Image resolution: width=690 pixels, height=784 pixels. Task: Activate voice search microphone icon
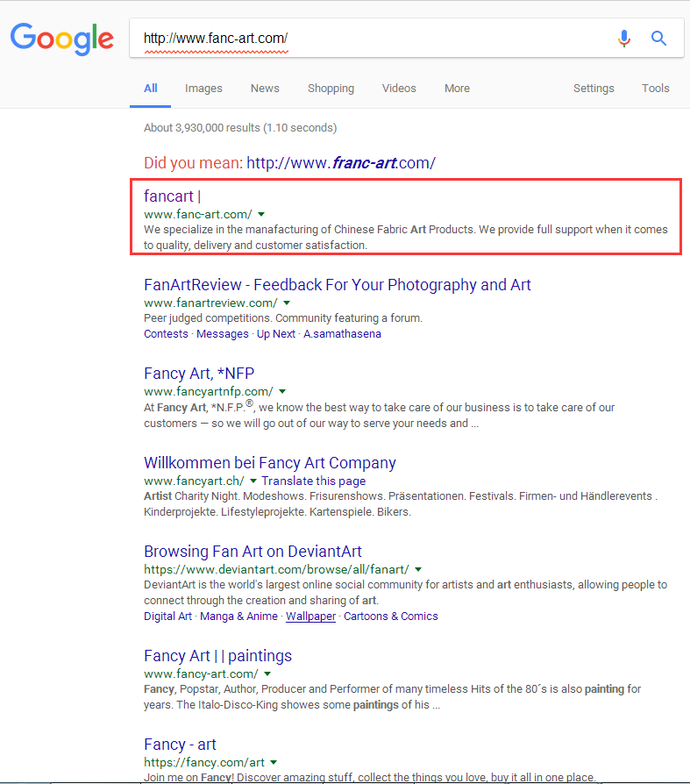click(x=623, y=38)
